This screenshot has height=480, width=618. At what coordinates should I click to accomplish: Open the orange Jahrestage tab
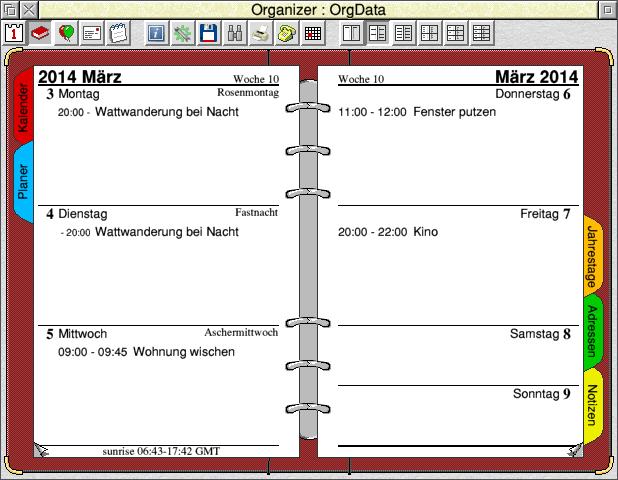pos(592,256)
